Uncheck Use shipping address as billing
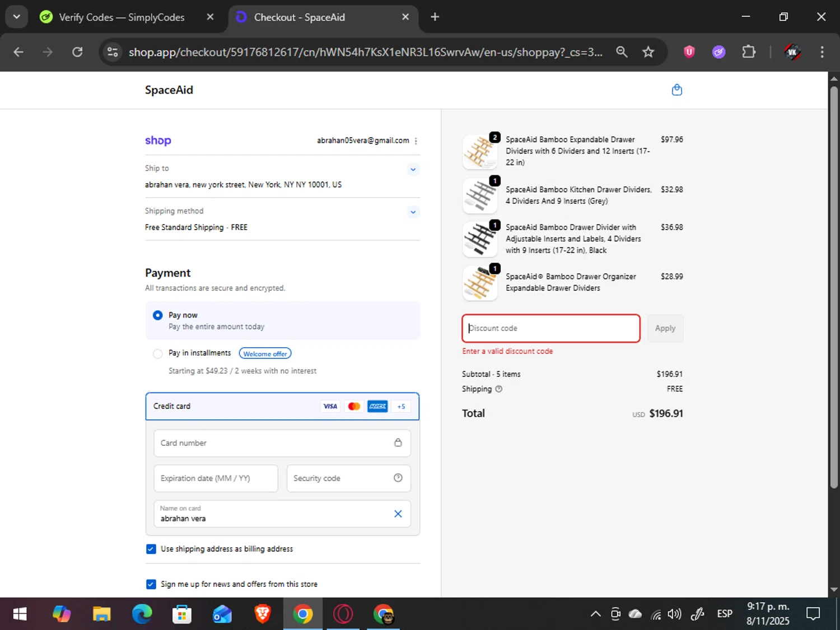Viewport: 840px width, 630px height. pyautogui.click(x=151, y=549)
